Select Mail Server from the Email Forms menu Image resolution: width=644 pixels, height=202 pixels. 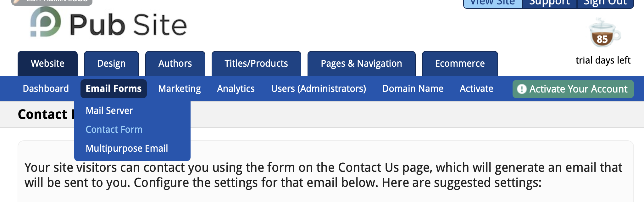coord(109,110)
